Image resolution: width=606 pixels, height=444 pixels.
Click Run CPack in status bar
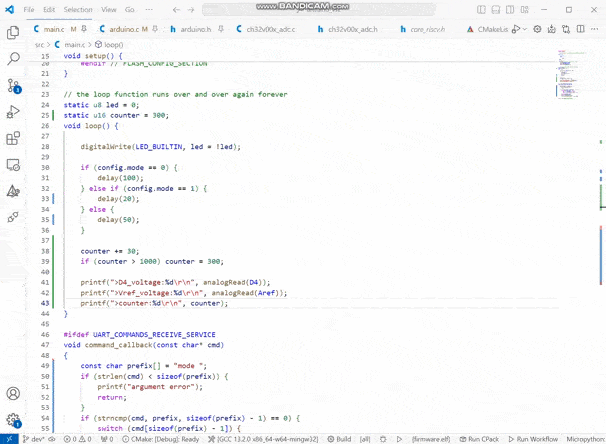(479, 439)
